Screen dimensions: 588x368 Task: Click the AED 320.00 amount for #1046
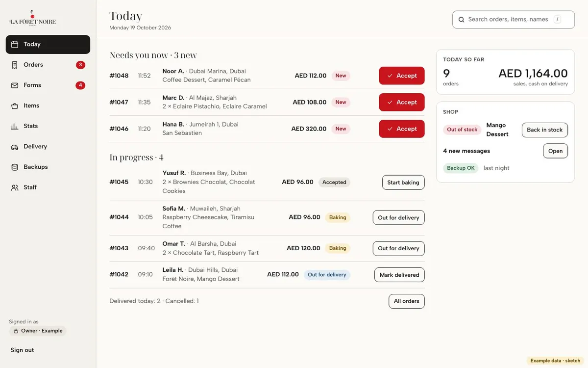309,129
